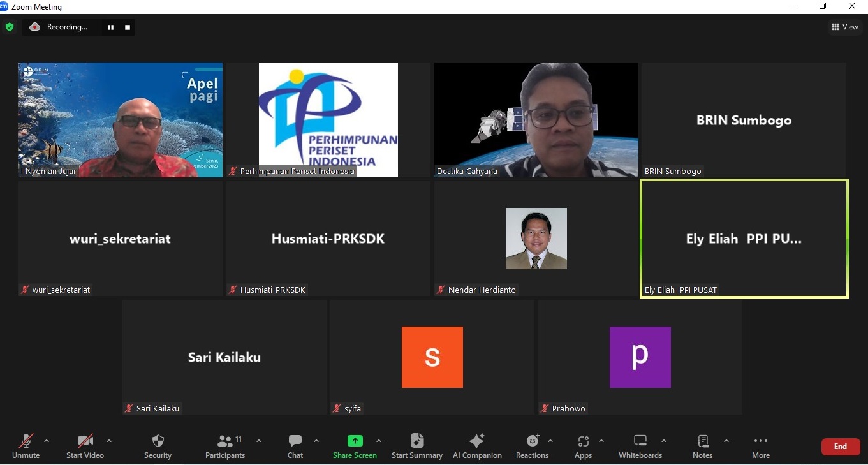The width and height of the screenshot is (868, 465).
Task: Open video options arrow beside Start Video
Action: [109, 441]
